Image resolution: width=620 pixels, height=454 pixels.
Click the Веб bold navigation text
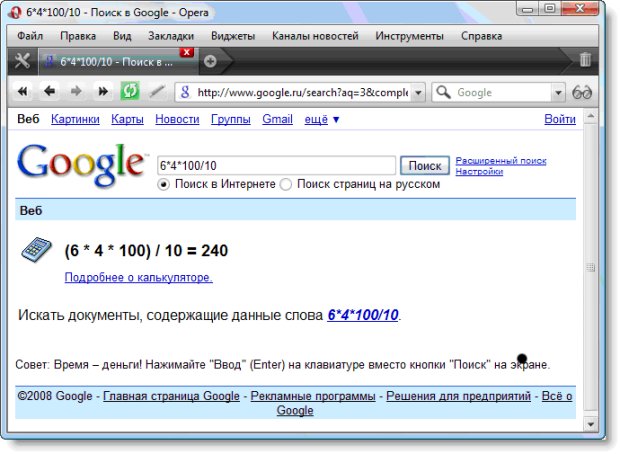pos(28,119)
